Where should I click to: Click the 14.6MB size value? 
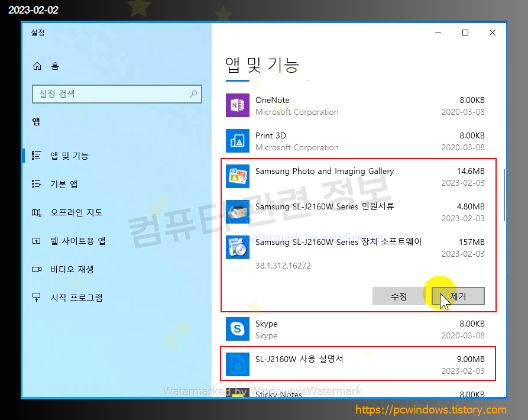(x=471, y=171)
